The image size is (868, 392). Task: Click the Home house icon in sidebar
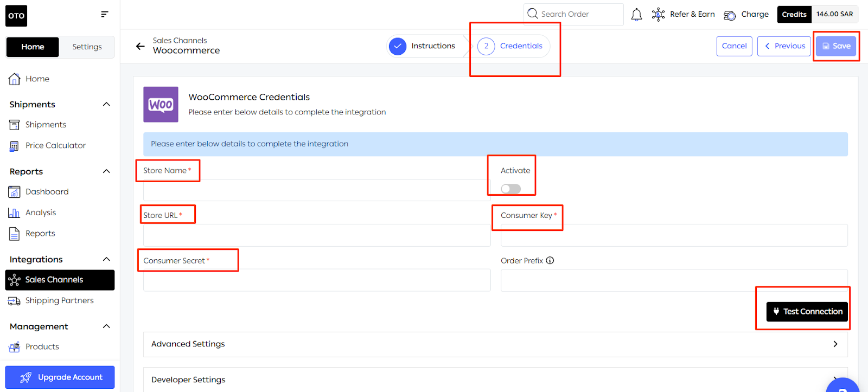(x=15, y=79)
